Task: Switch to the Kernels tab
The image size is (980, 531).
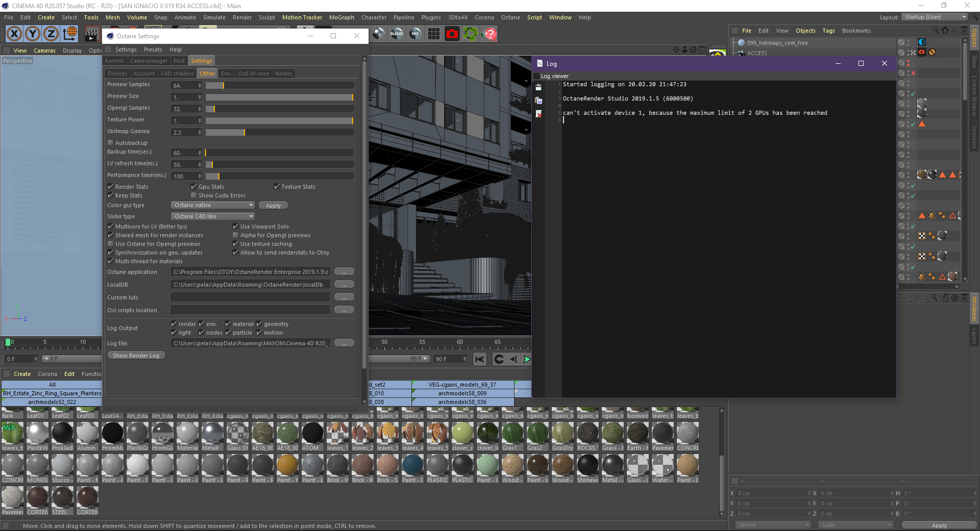Action: (114, 61)
